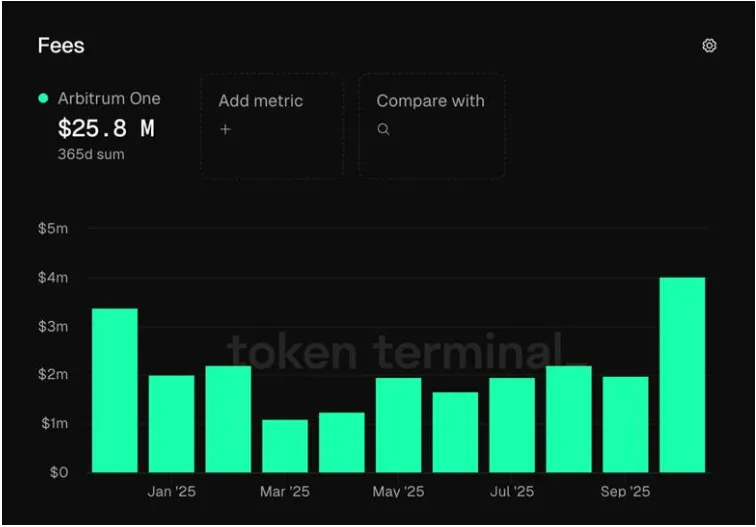Click the Sep '25 axis label

(625, 492)
